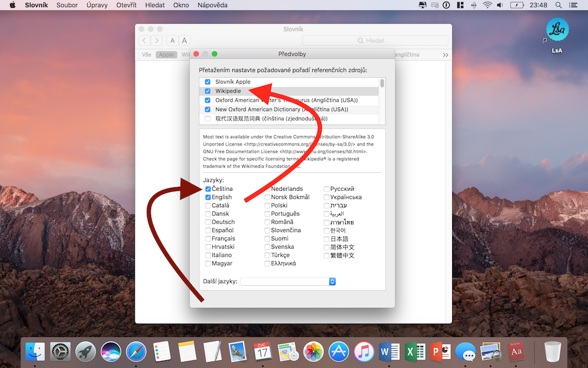Image resolution: width=588 pixels, height=368 pixels.
Task: Uncheck the Wikipedie source checkbox
Action: 208,91
